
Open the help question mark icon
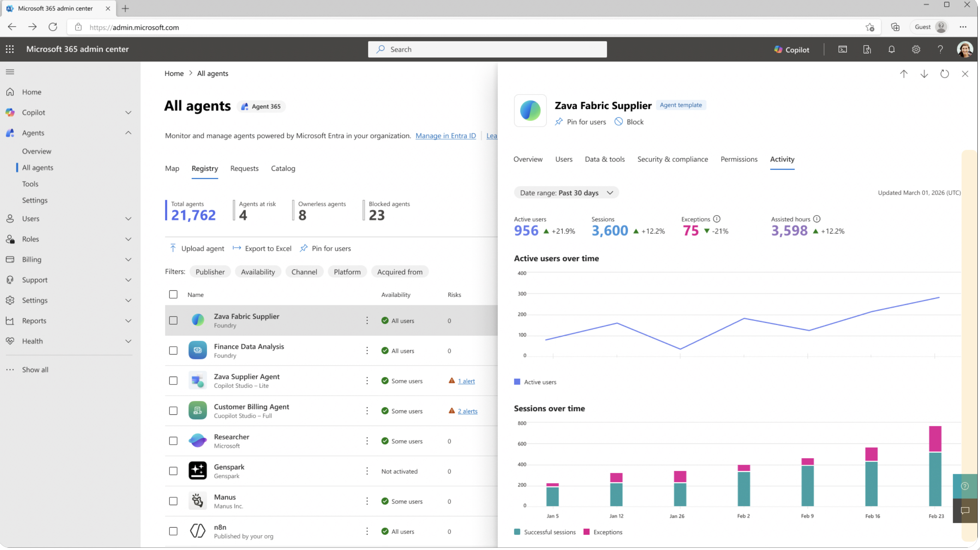(940, 49)
